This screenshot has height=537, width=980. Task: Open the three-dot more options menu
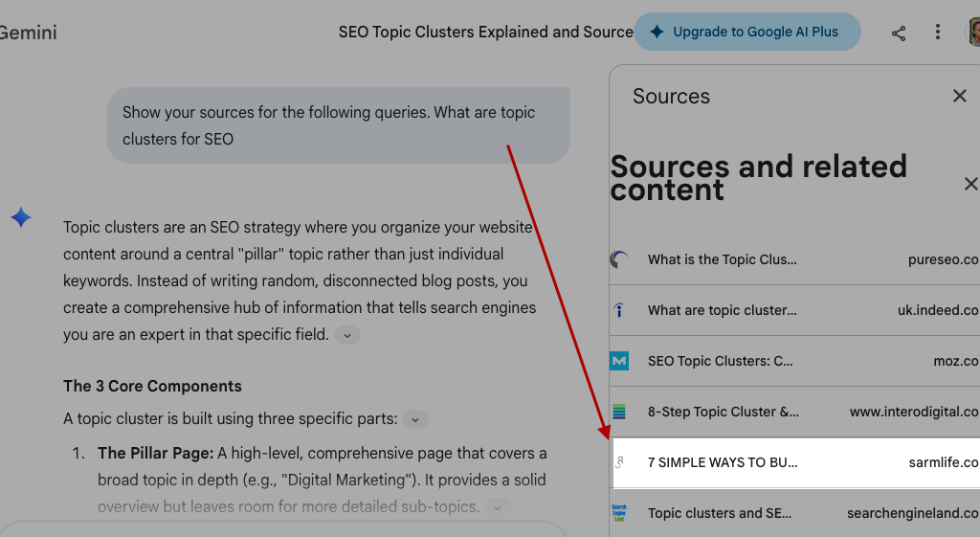click(x=938, y=32)
